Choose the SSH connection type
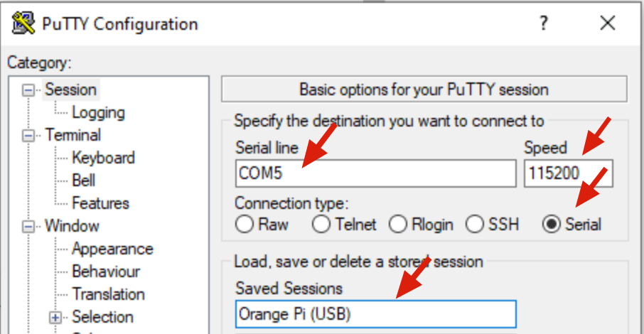644x334 pixels. click(475, 225)
